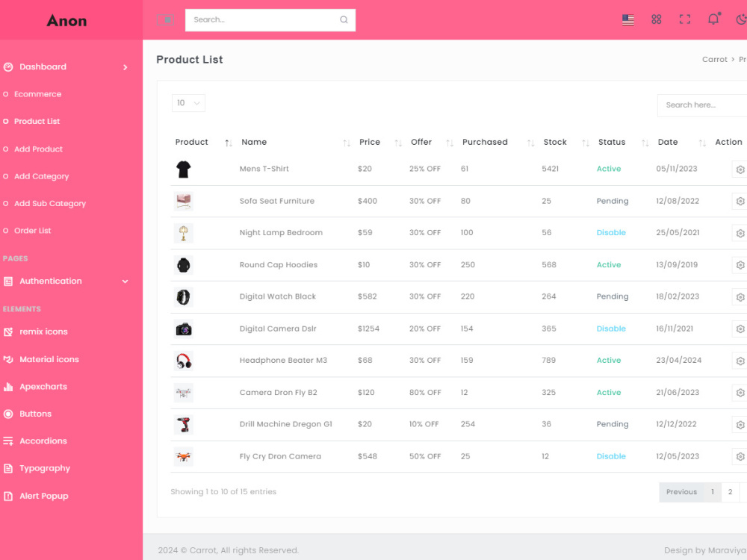Open Add Category in the sidebar
This screenshot has height=560, width=747.
coord(41,176)
